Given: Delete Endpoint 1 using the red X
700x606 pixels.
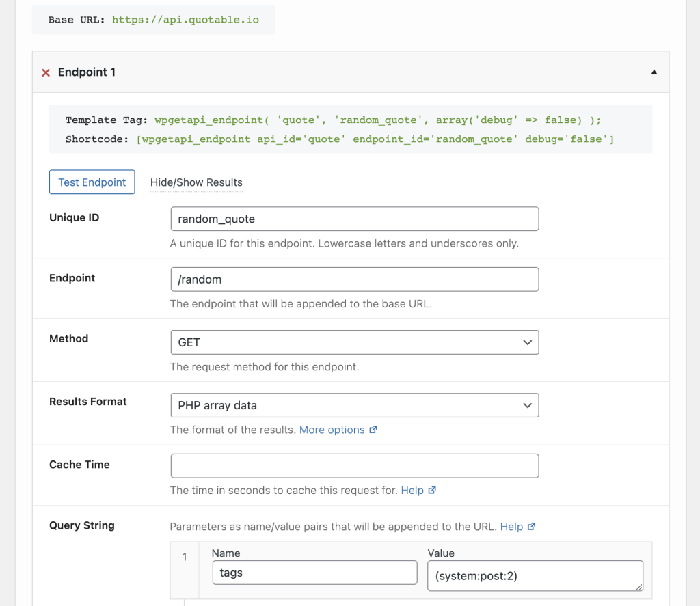Looking at the screenshot, I should tap(46, 72).
